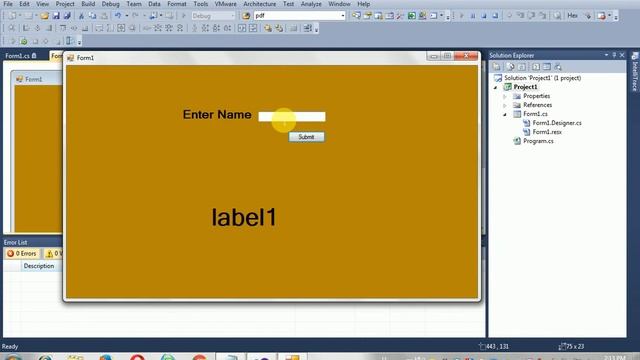
Task: Click View Designer icon in Solution Explorer
Action: pyautogui.click(x=547, y=67)
